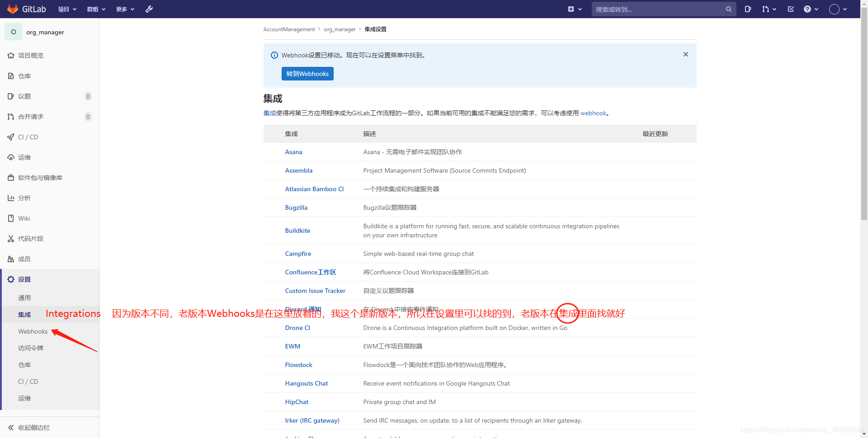Open the merge requests icon in top bar
The image size is (868, 438).
769,9
